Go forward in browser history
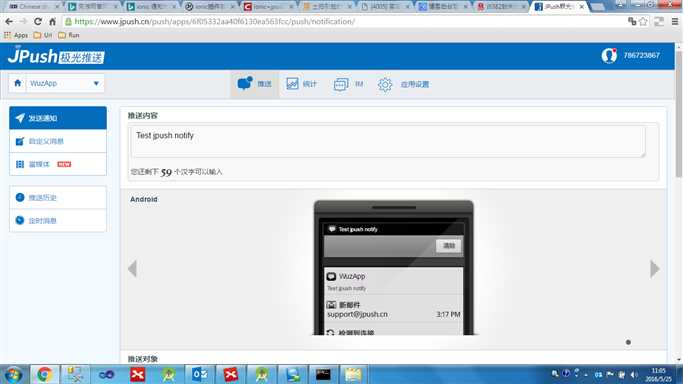The width and height of the screenshot is (683, 384). [x=23, y=21]
